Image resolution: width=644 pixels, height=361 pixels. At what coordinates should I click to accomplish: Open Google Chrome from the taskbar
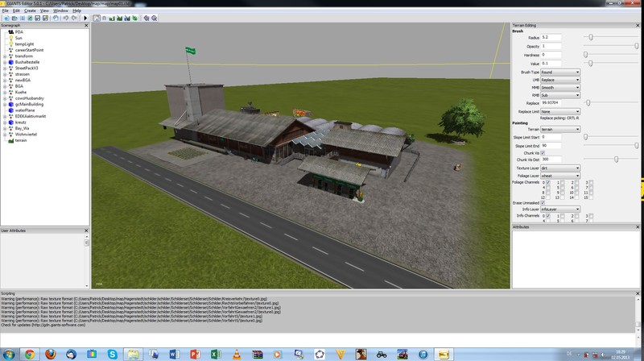click(x=30, y=354)
